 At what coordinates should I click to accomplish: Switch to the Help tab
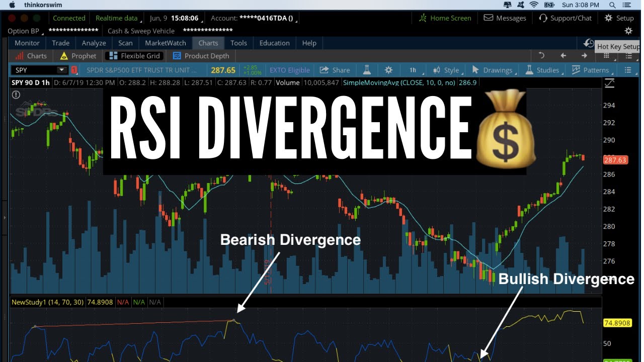tap(309, 43)
